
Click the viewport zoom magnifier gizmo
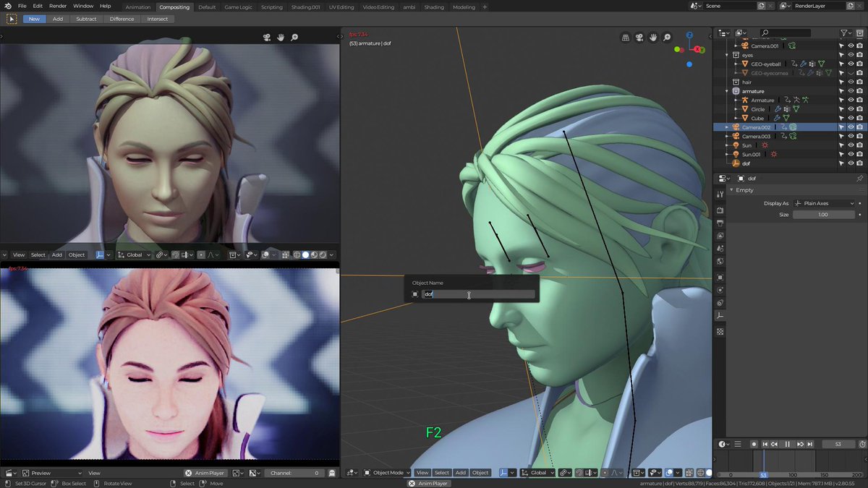coord(665,38)
